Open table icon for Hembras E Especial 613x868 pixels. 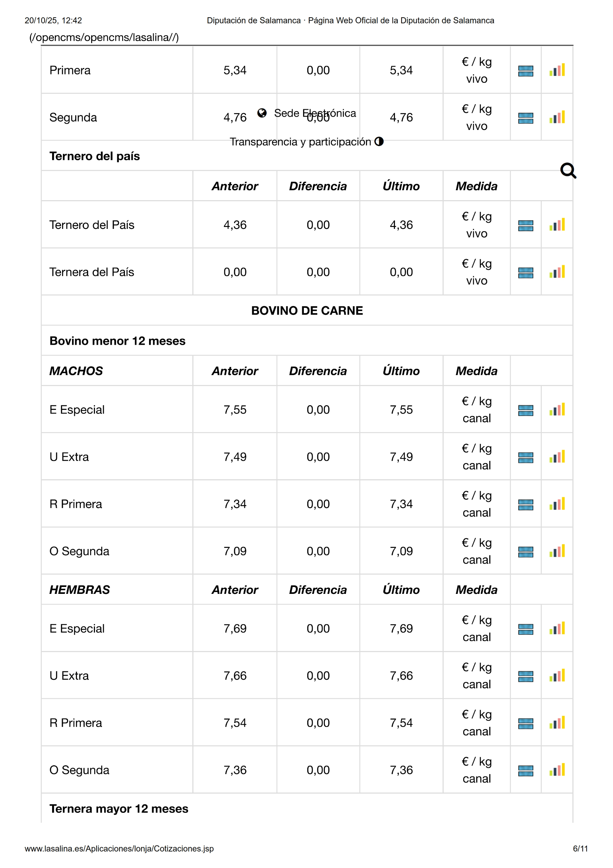point(526,629)
